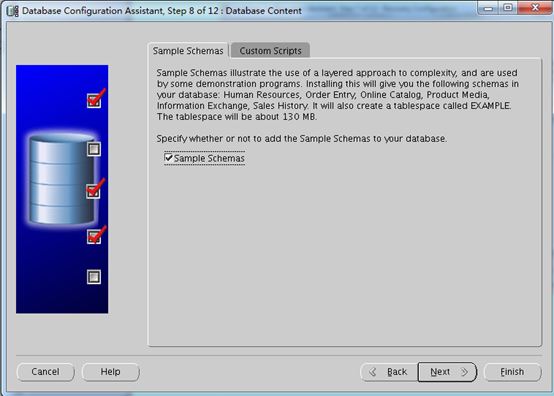
Task: Toggle the Sample Schemas checkbox
Action: 169,158
